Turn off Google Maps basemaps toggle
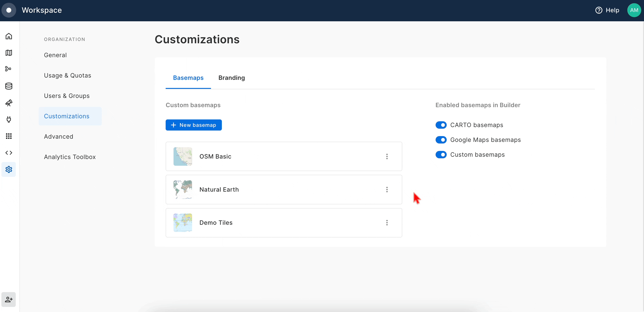Viewport: 644px width, 312px height. (x=441, y=140)
